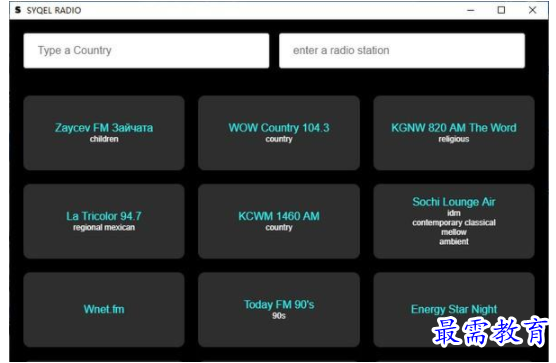Play the WOW Country 104.3 station

(x=279, y=133)
